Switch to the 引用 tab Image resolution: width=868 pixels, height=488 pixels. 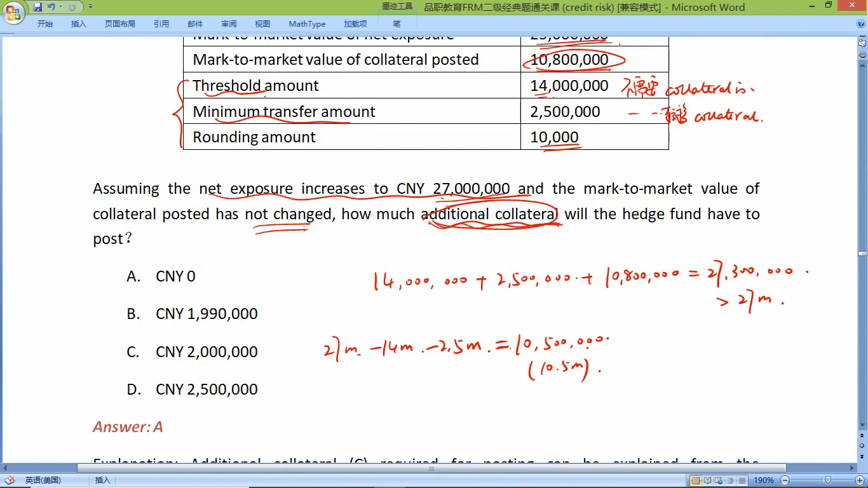point(161,24)
